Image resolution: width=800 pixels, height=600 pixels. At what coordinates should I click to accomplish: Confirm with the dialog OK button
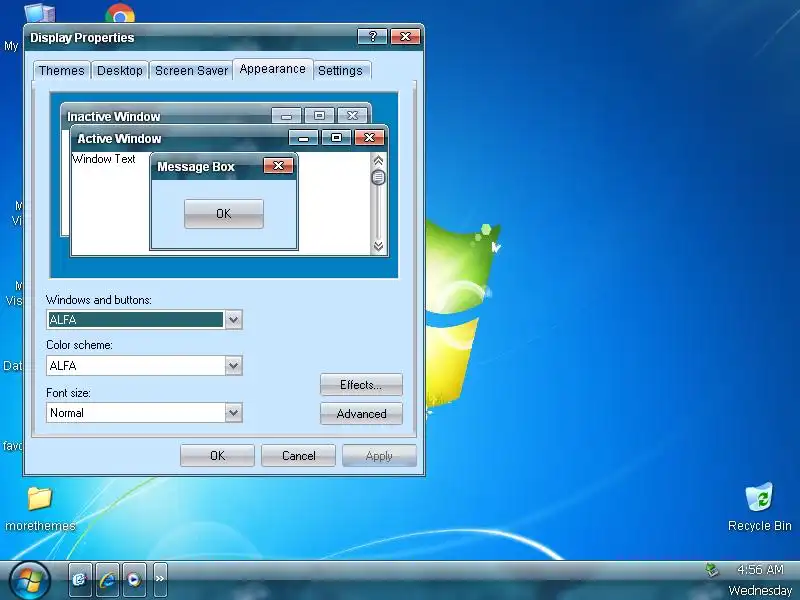point(217,456)
